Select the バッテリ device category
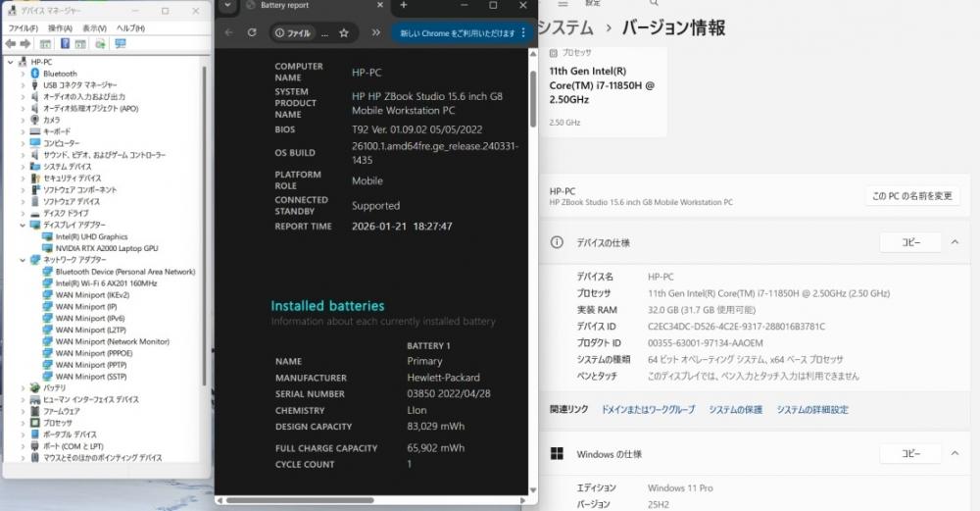Viewport: 980px width, 511px height. click(54, 387)
